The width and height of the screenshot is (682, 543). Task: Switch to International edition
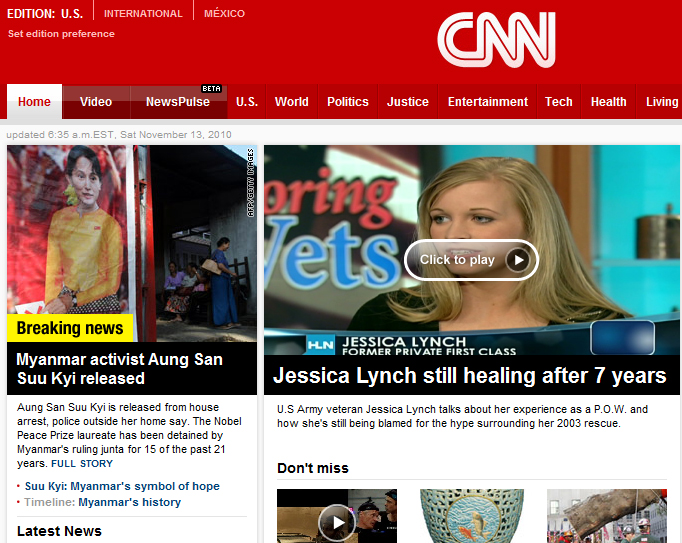click(x=143, y=14)
